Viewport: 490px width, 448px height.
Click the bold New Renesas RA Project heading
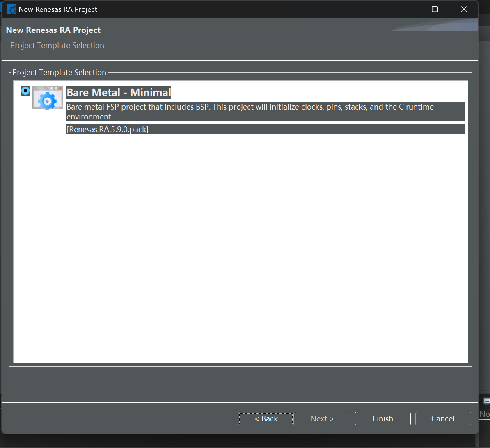point(53,30)
